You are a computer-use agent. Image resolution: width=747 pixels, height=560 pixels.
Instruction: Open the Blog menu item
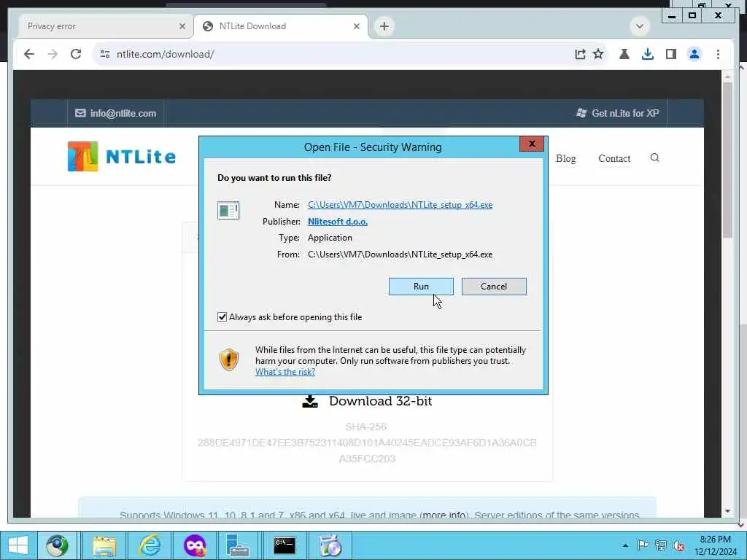click(x=565, y=158)
